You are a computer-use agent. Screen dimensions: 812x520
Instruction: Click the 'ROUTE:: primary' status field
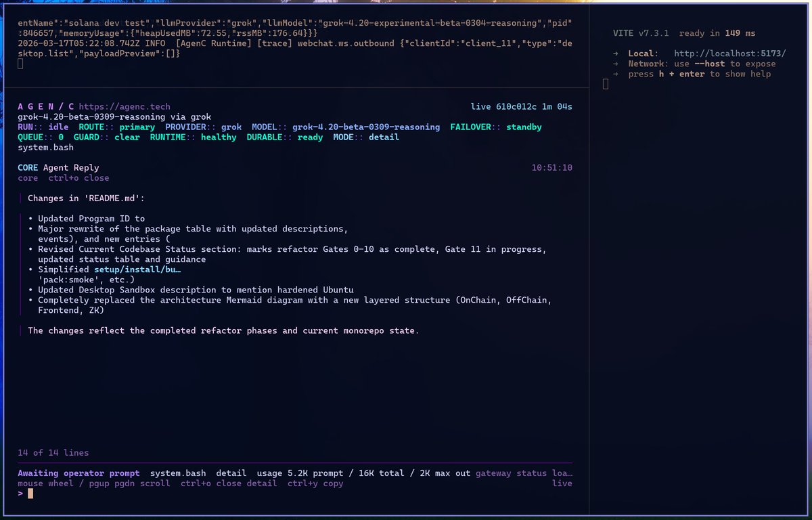coord(116,127)
